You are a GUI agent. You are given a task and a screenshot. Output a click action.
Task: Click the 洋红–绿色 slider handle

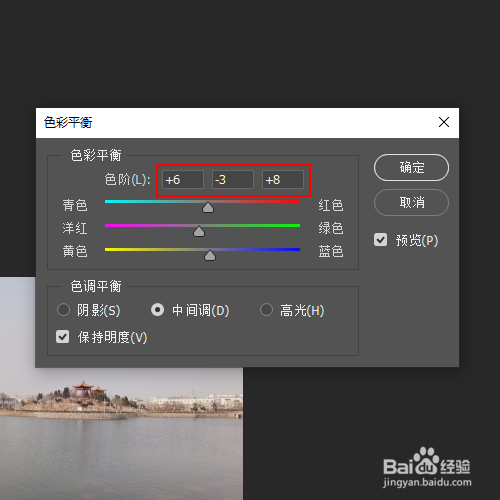(x=199, y=231)
